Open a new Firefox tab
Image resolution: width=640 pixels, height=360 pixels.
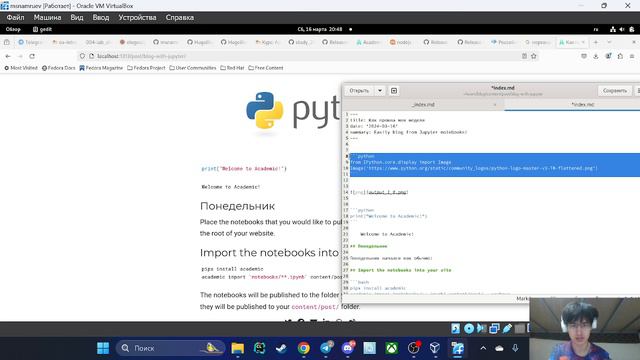[596, 42]
